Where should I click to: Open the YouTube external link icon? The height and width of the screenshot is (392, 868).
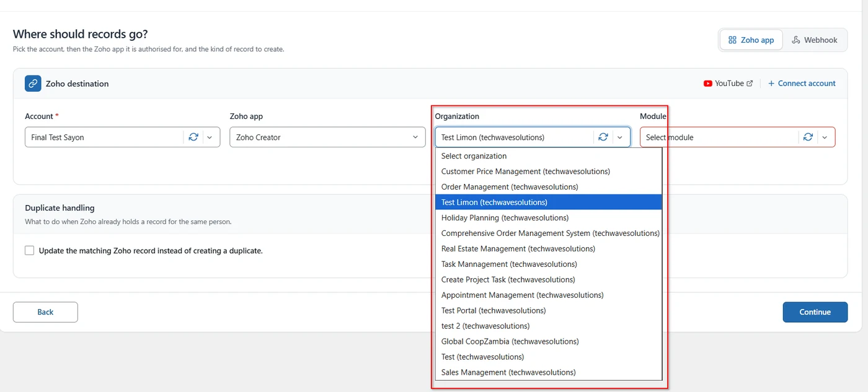pyautogui.click(x=750, y=84)
